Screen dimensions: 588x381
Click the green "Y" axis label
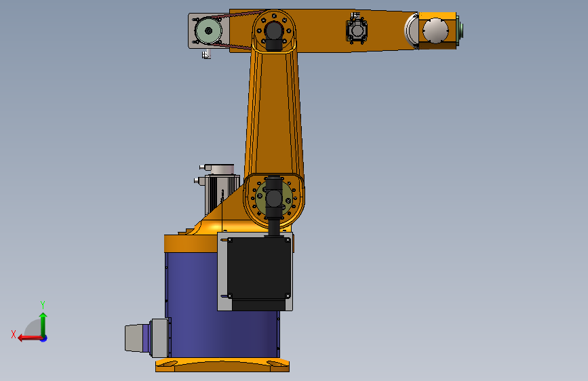tap(43, 304)
